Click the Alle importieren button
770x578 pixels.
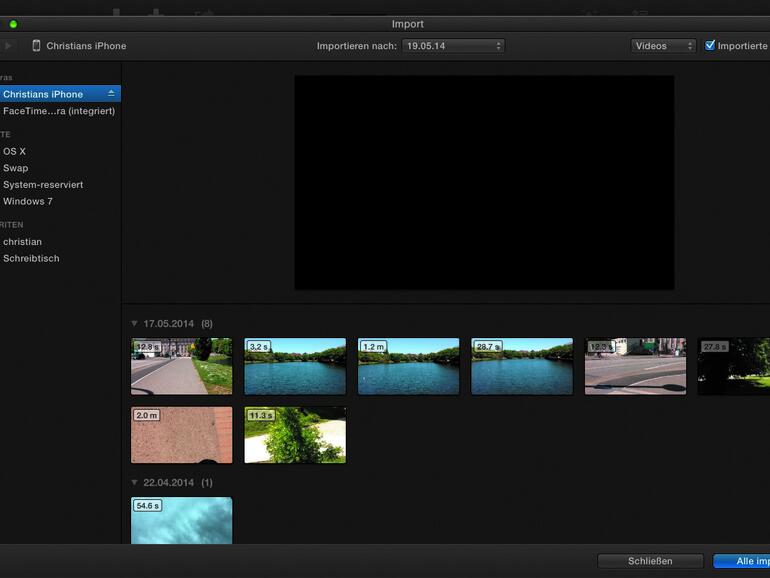point(742,561)
